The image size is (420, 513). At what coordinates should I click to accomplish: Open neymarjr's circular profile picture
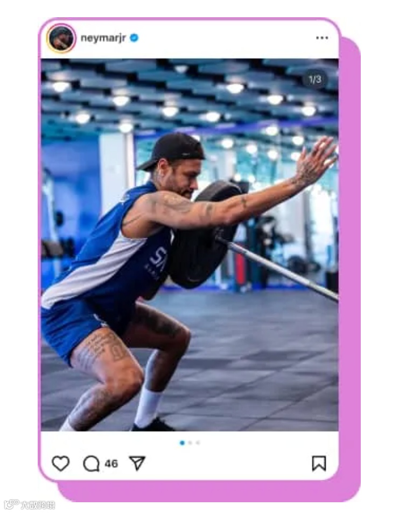pos(61,38)
